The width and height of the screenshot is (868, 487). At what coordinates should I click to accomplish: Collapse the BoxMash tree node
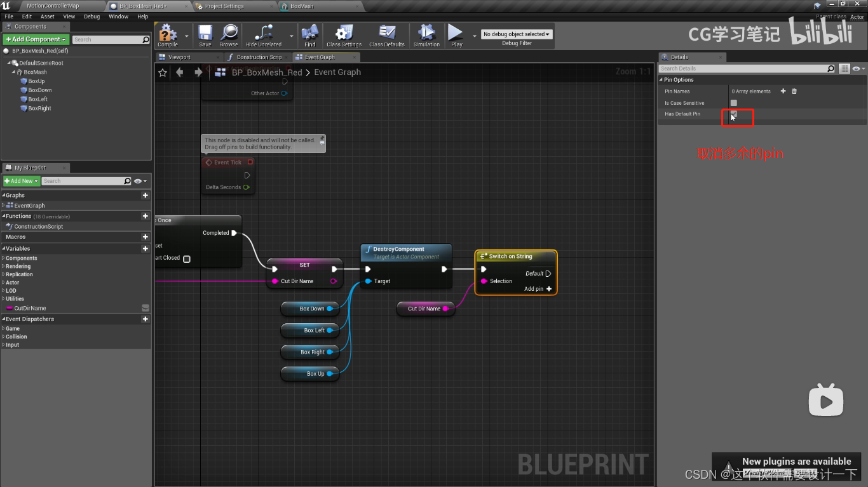[x=13, y=72]
